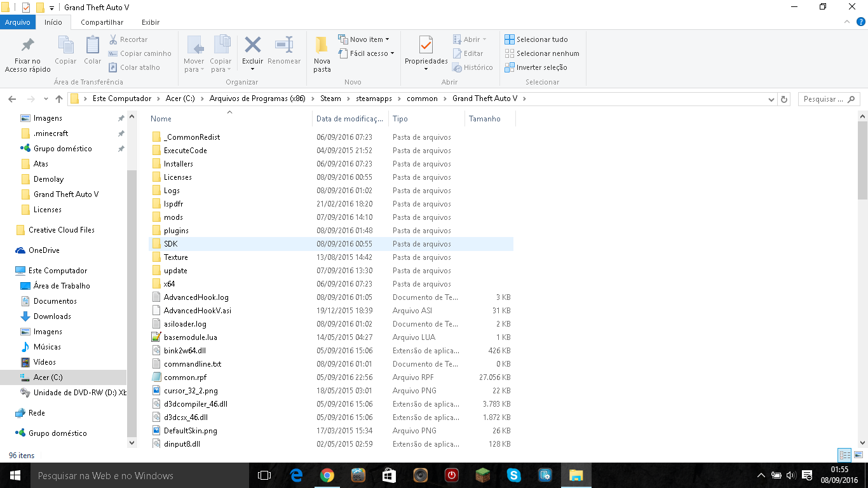This screenshot has height=488, width=868.
Task: Switch to the Início tab
Action: tap(53, 22)
